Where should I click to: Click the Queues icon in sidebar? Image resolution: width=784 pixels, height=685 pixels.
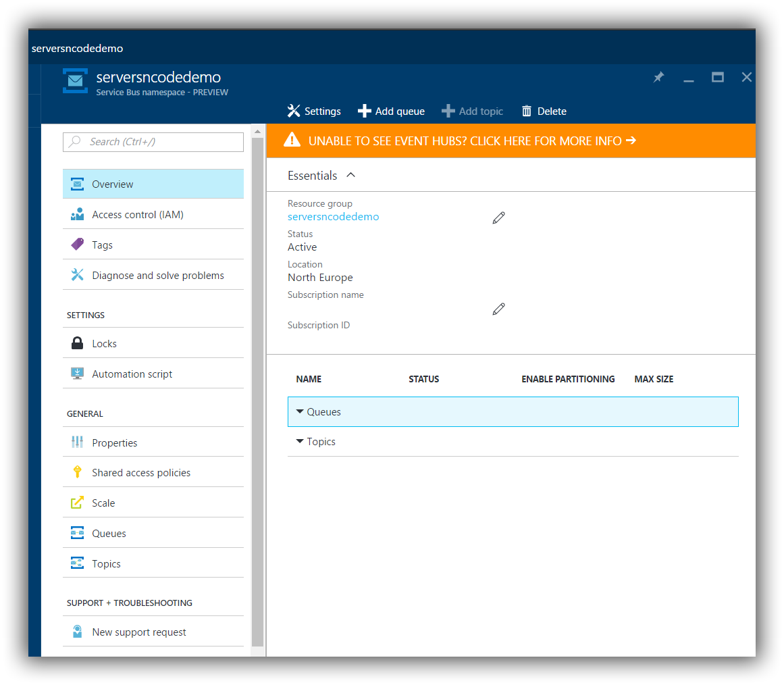tap(77, 533)
